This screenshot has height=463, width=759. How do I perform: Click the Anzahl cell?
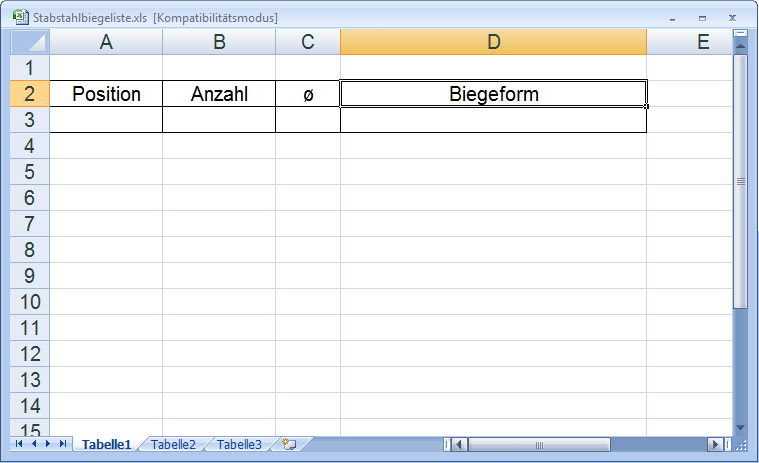click(219, 93)
